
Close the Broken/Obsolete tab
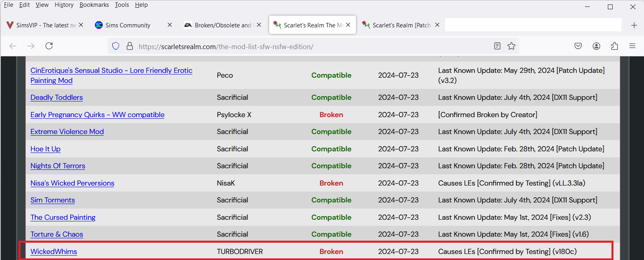coord(259,25)
